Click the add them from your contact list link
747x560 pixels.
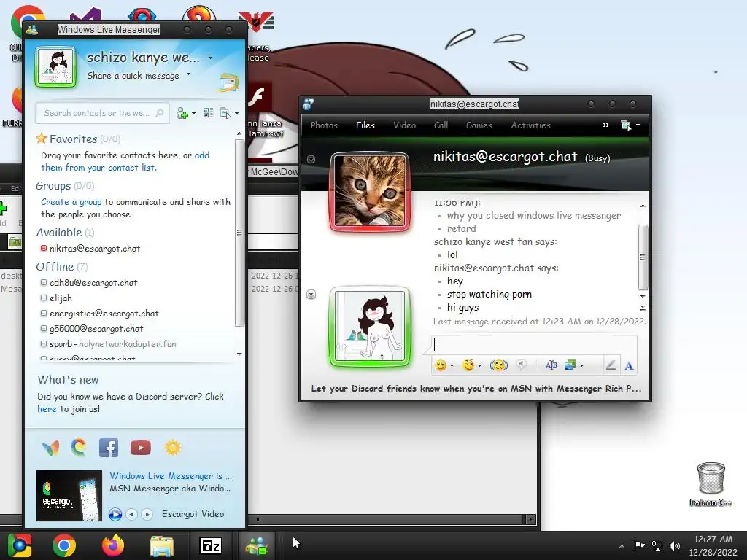click(125, 161)
